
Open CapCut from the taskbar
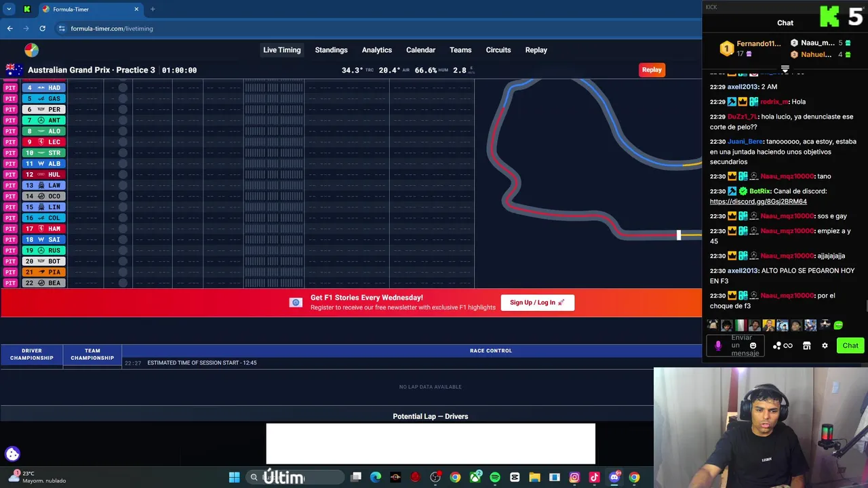click(515, 477)
